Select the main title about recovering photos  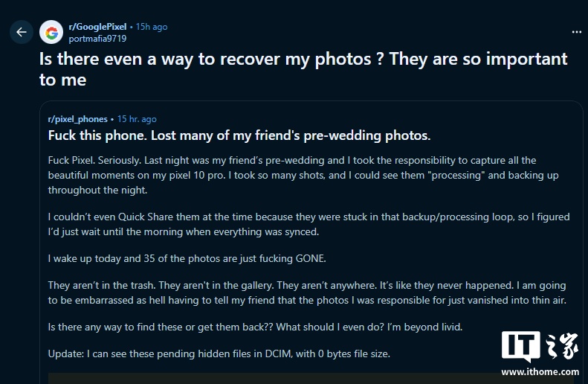(303, 69)
